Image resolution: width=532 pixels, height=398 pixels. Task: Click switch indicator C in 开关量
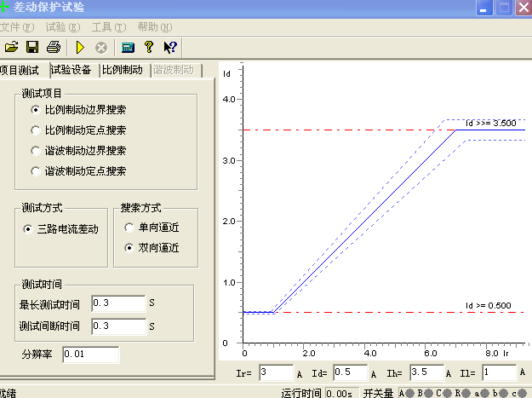pos(447,393)
